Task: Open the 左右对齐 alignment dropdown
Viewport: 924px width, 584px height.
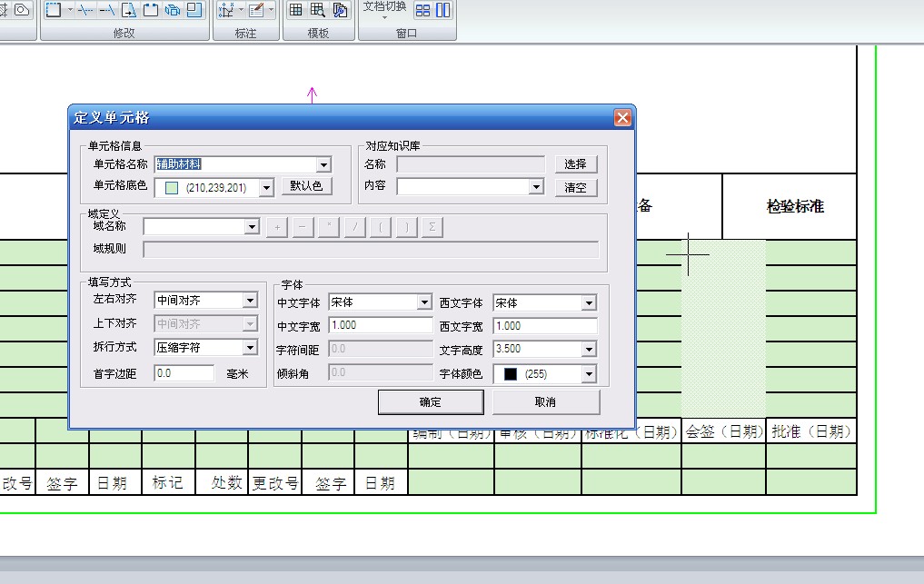Action: click(x=250, y=301)
